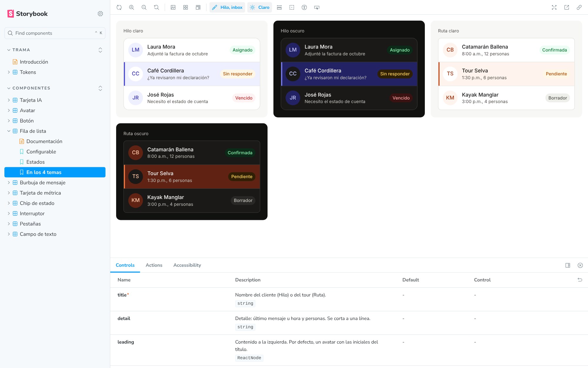Expand all items in TRAMA section
This screenshot has height=368, width=588.
pos(100,50)
